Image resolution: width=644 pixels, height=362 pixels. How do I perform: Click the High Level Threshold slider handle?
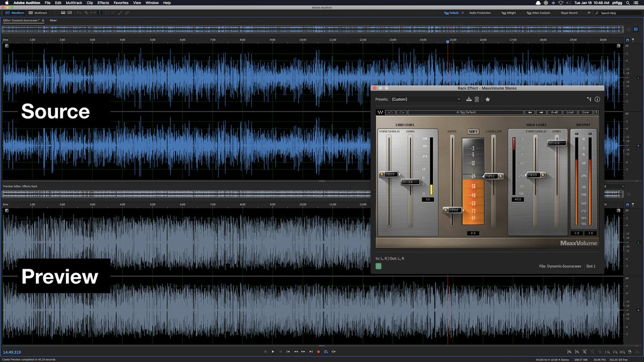535,175
